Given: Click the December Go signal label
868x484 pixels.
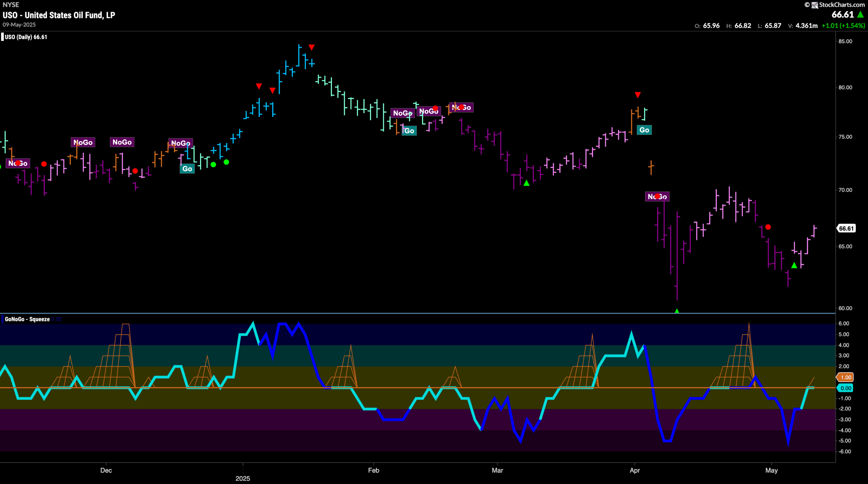Looking at the screenshot, I should (x=187, y=169).
